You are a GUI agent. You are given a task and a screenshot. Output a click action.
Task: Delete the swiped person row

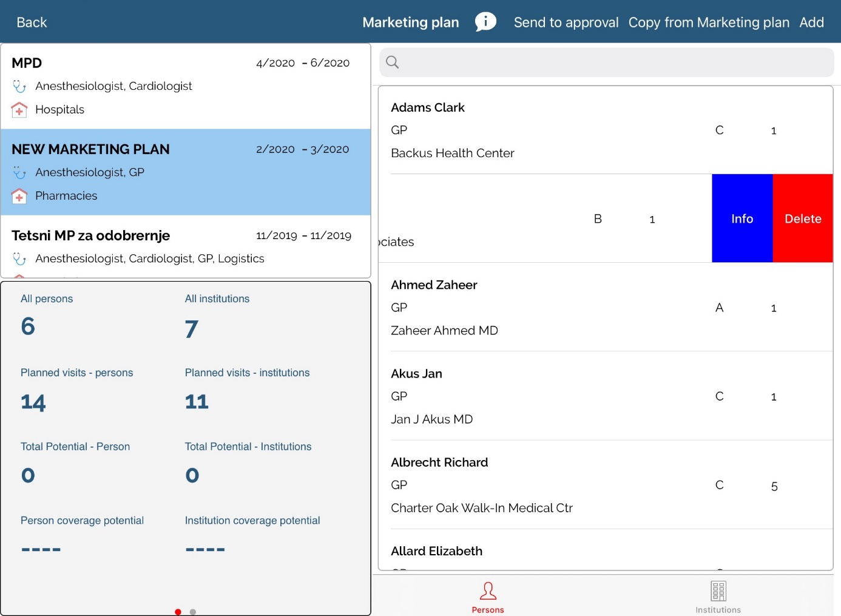(802, 218)
